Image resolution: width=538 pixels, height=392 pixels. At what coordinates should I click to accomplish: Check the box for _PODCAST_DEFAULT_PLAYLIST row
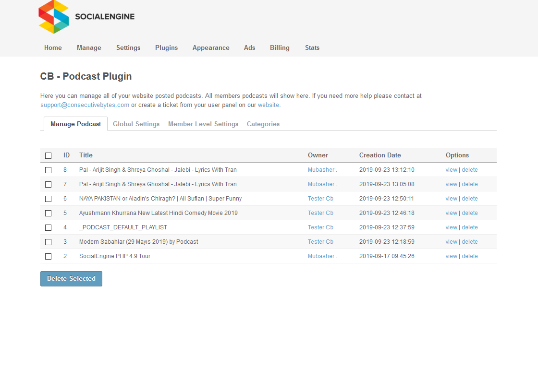click(48, 227)
